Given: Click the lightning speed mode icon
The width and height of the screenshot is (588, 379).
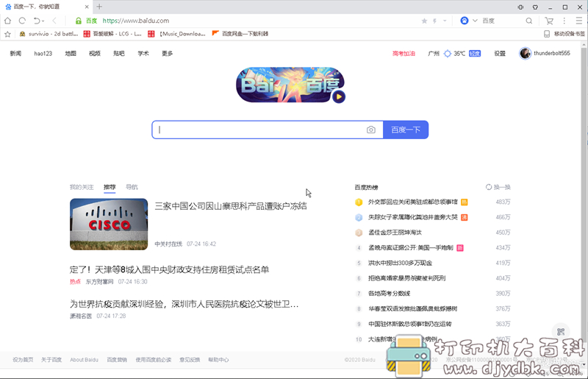Looking at the screenshot, I should click(x=434, y=21).
